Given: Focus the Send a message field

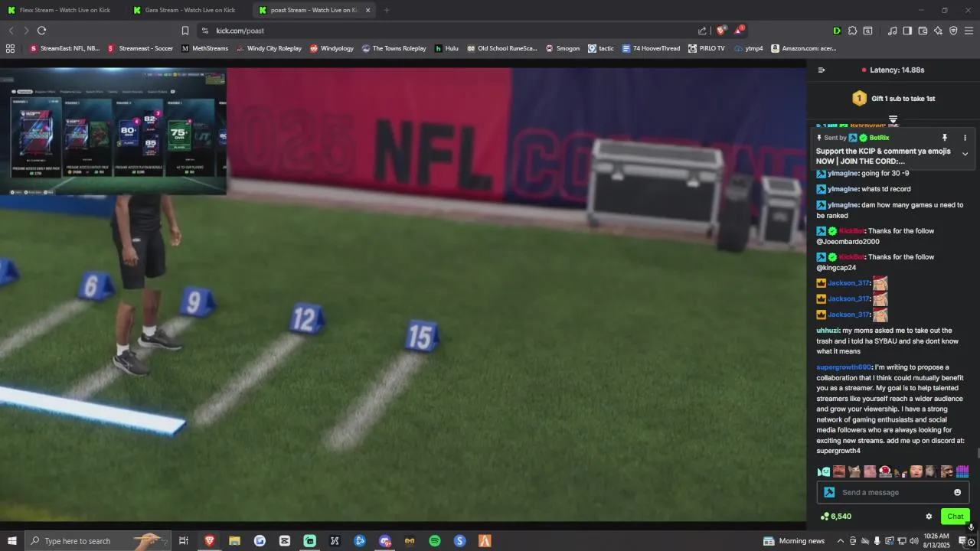Looking at the screenshot, I should (x=893, y=492).
